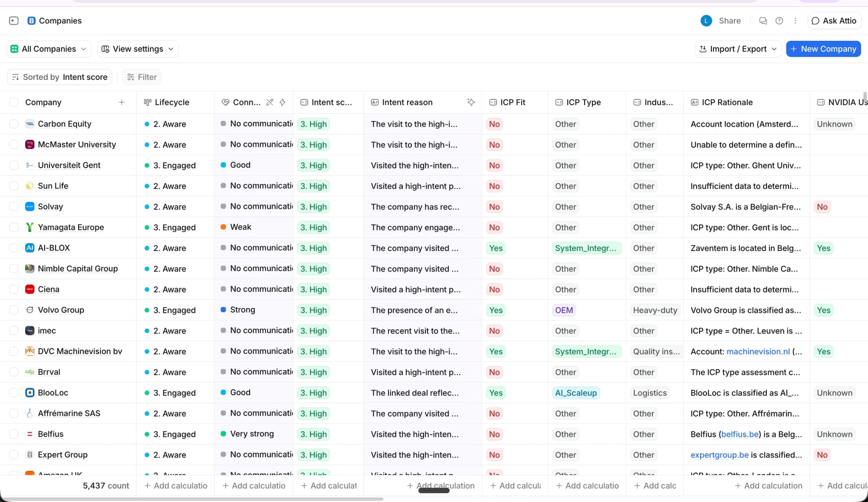
Task: Click the Ciena red logo icon
Action: coord(30,289)
